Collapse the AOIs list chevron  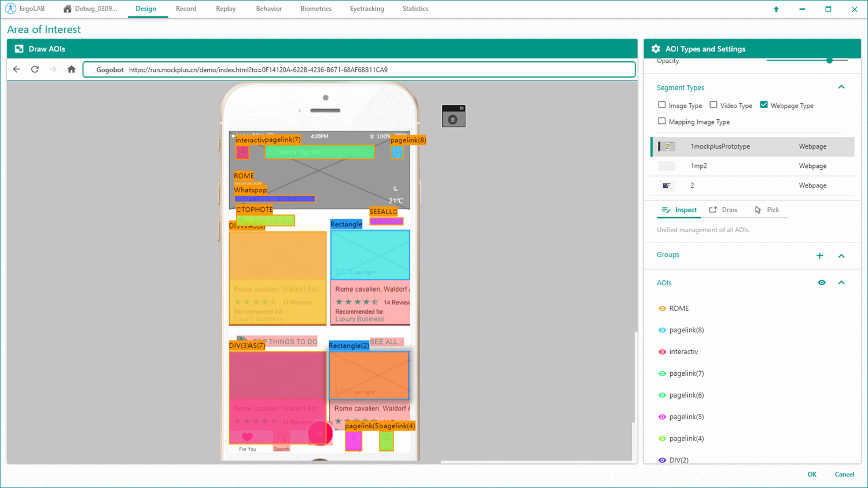[x=841, y=282]
